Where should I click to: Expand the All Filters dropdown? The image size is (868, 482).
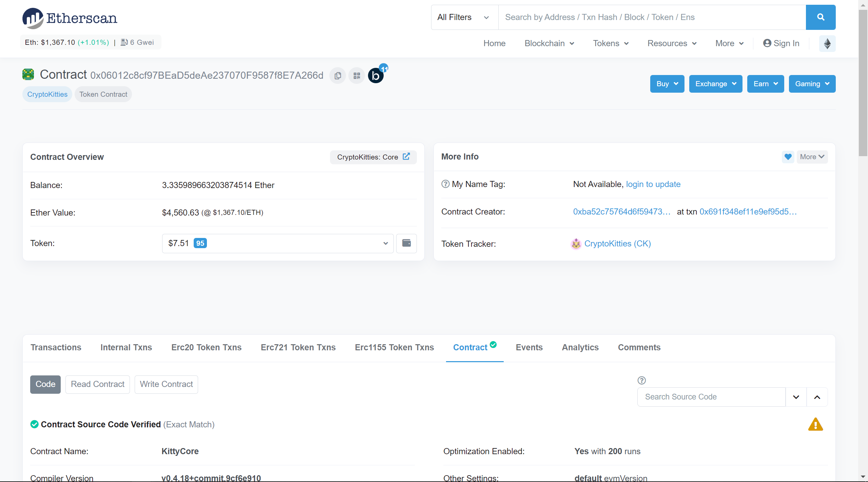pyautogui.click(x=463, y=17)
